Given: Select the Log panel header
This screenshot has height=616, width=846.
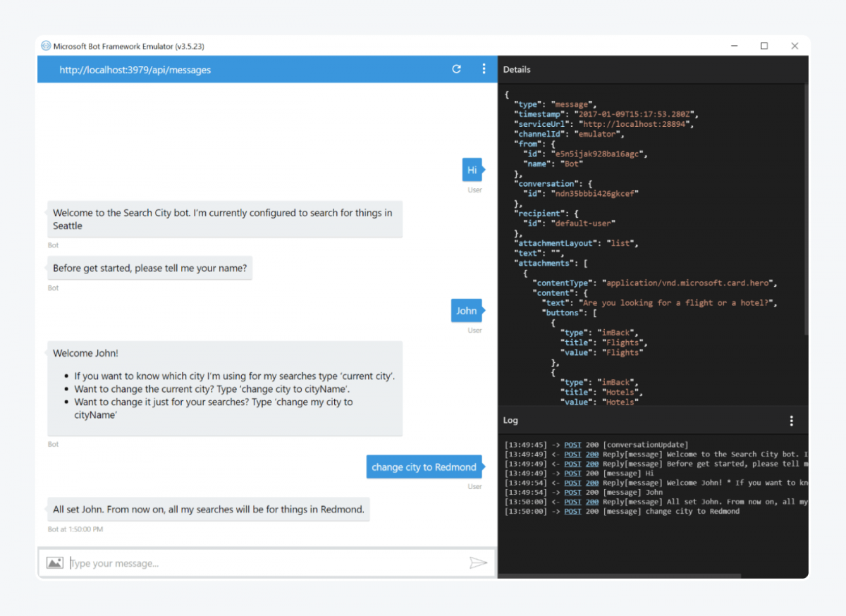Looking at the screenshot, I should pyautogui.click(x=510, y=420).
